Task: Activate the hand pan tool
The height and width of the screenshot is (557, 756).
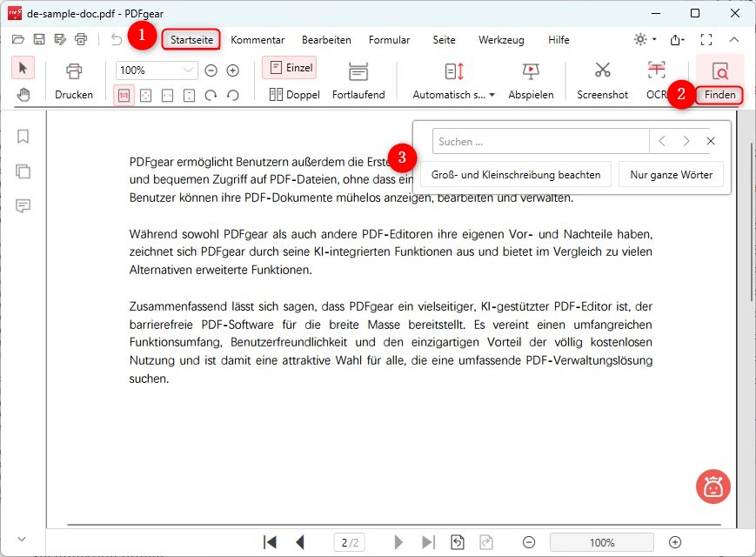Action: [23, 95]
